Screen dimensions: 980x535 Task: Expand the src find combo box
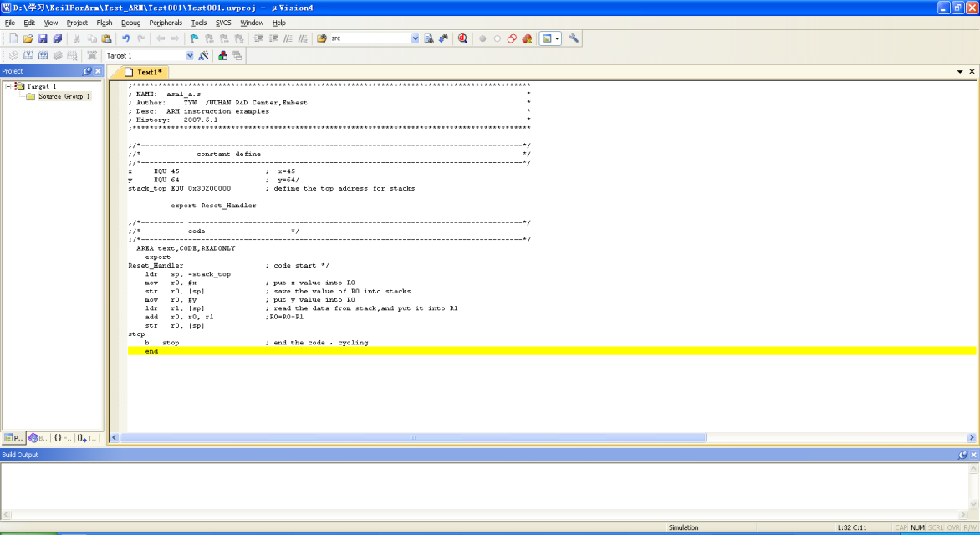415,38
